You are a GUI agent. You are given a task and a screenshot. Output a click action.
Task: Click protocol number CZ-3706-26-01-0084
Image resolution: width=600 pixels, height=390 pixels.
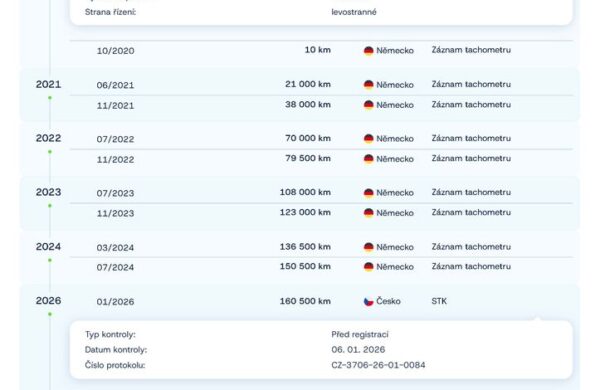(x=378, y=365)
